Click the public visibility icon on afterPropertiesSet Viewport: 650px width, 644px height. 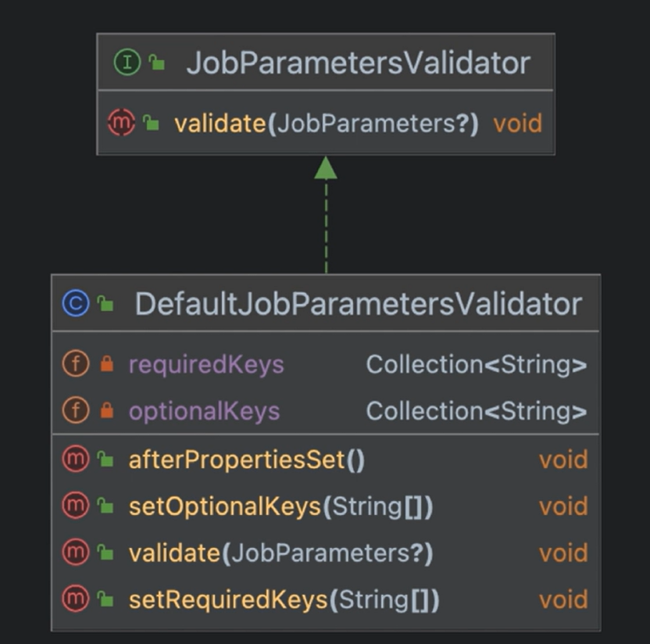106,460
